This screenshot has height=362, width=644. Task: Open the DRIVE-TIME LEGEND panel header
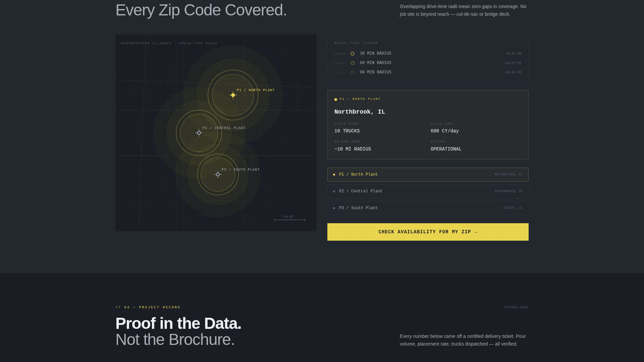click(356, 43)
